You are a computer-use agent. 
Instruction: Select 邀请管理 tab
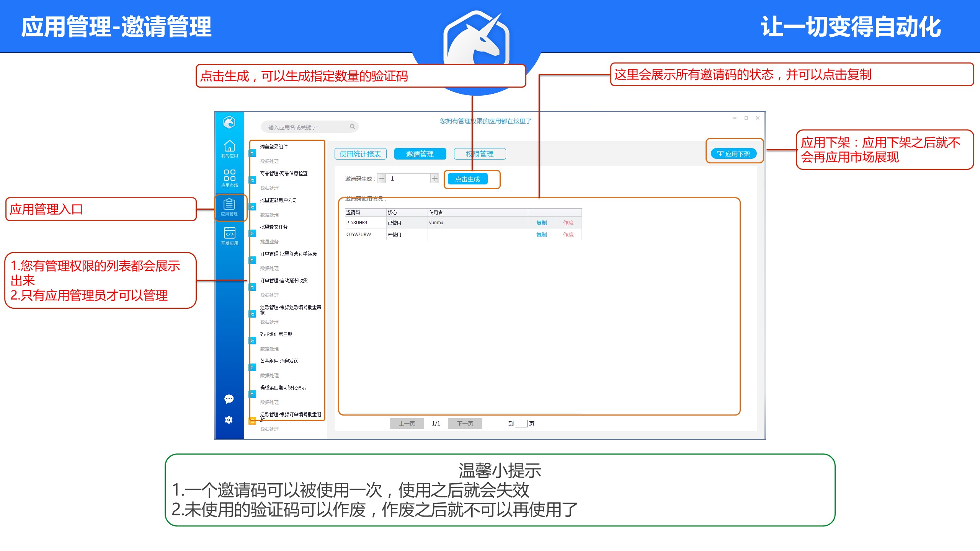pos(420,154)
